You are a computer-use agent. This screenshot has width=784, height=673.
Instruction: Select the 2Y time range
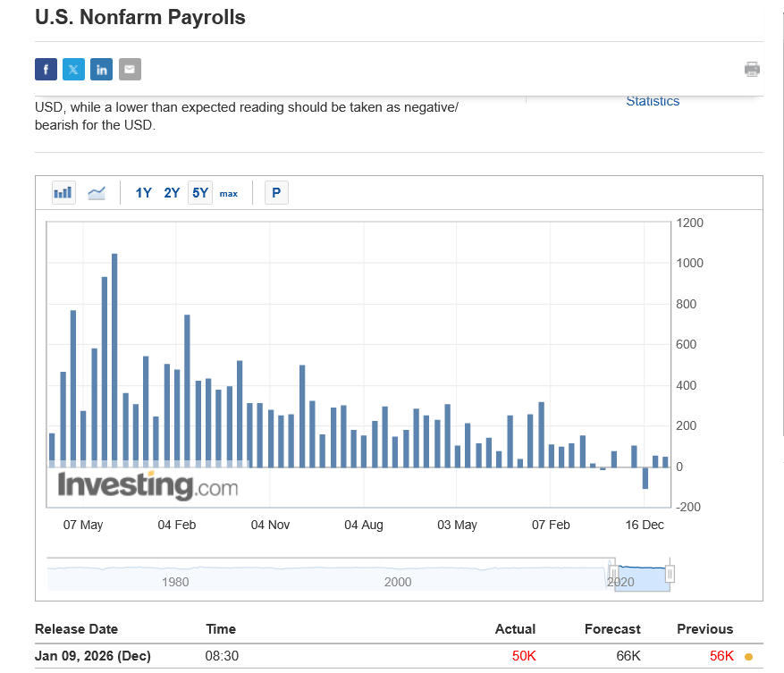pyautogui.click(x=172, y=193)
